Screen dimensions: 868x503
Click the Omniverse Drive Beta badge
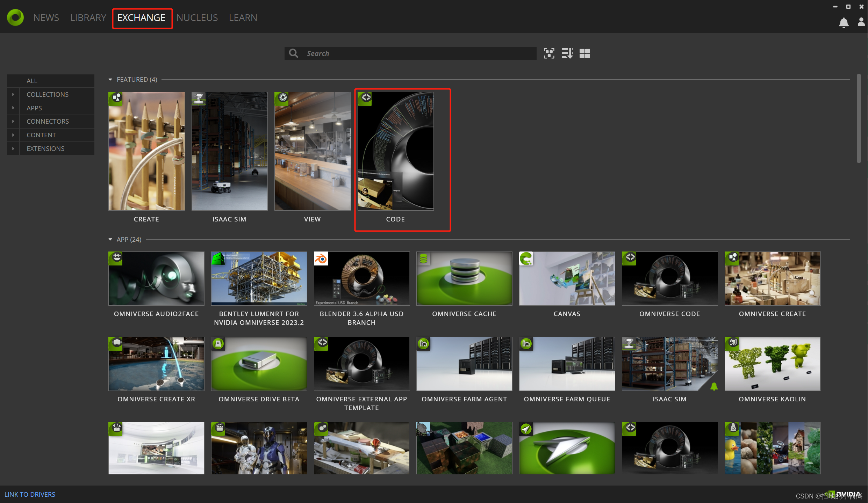coord(218,343)
